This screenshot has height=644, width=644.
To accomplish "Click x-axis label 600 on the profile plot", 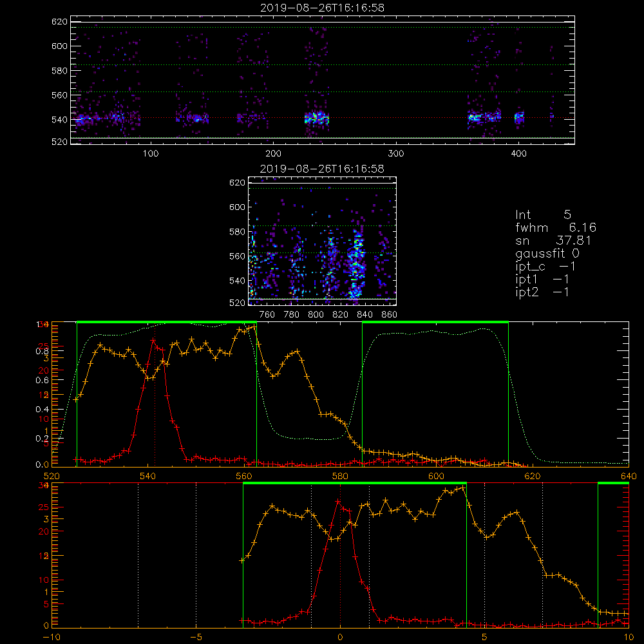I will click(x=436, y=476).
